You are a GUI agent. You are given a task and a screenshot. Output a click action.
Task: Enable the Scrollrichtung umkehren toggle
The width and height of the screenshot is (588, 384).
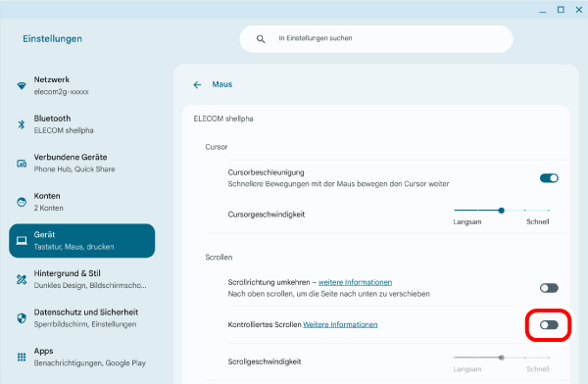click(x=549, y=288)
